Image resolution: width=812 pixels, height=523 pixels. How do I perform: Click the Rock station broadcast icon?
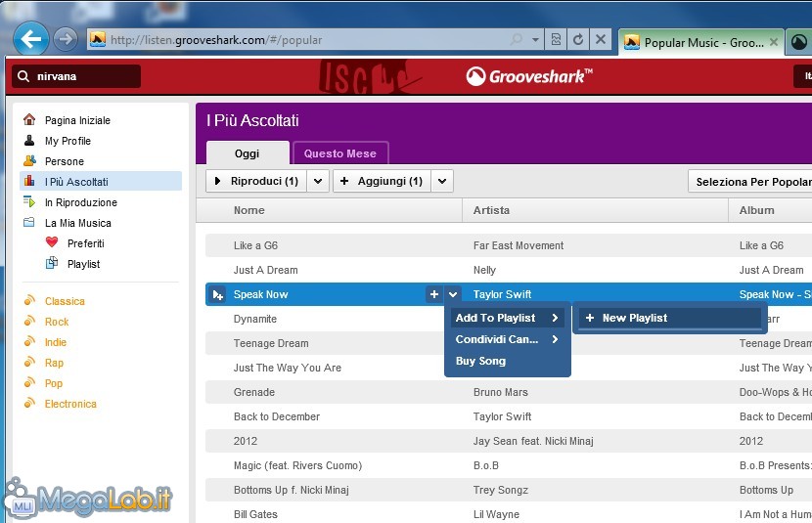(x=29, y=321)
